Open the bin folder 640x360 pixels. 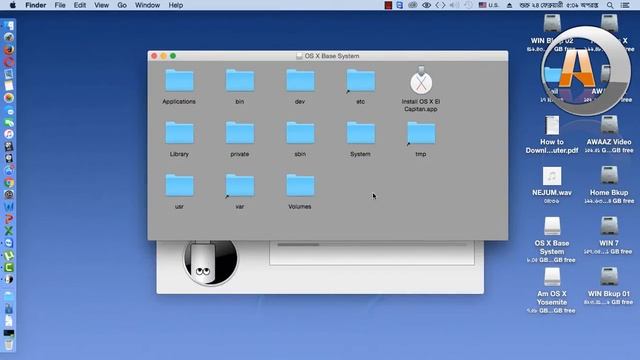click(240, 81)
